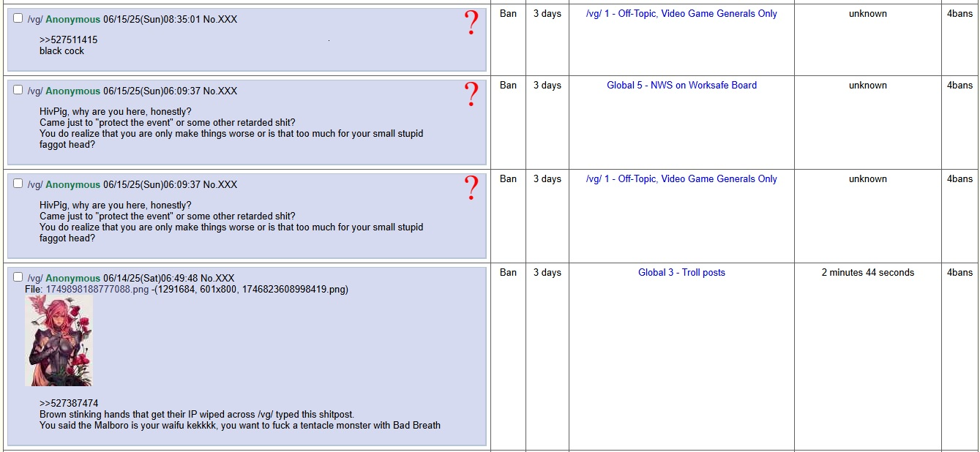Open the pink-haired character image thumbnail
980x452 pixels.
pos(59,341)
